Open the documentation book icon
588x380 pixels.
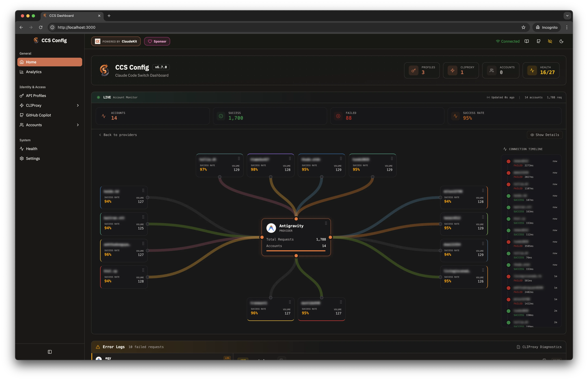527,41
